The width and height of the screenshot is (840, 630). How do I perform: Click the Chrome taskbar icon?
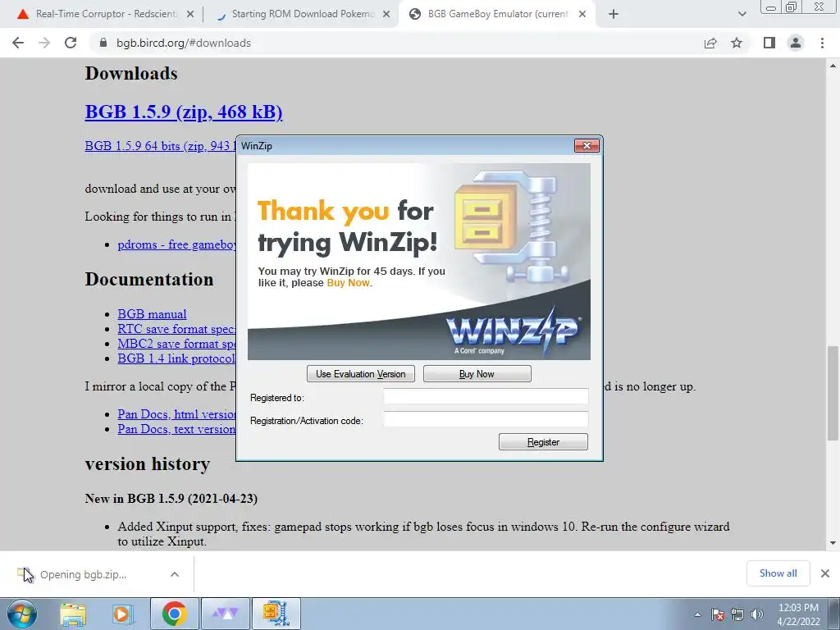pos(174,614)
